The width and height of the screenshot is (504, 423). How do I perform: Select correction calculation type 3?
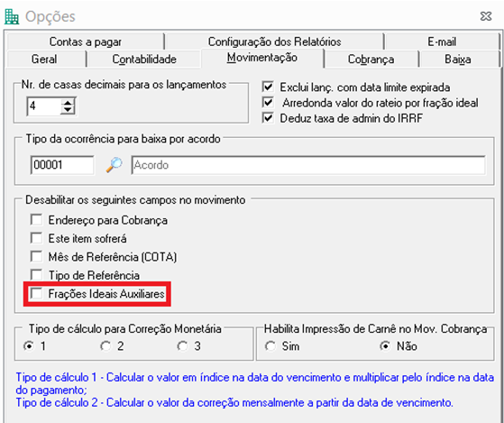tap(182, 346)
